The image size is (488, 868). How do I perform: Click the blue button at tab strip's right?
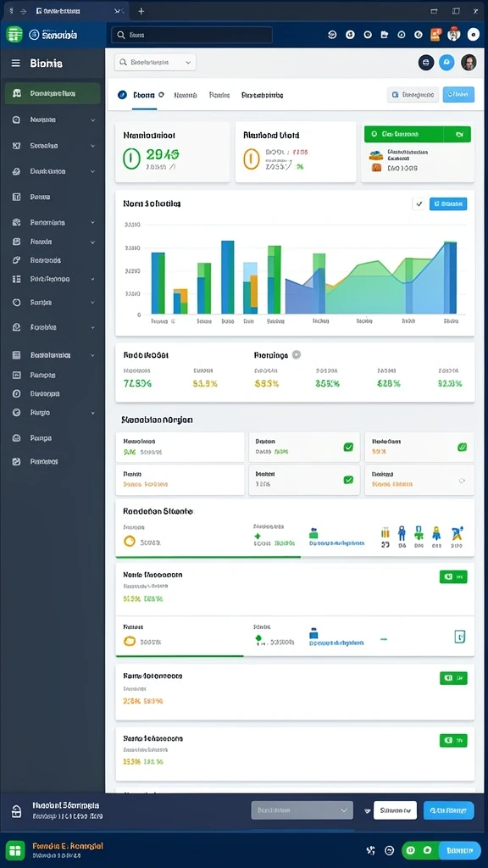(x=458, y=95)
